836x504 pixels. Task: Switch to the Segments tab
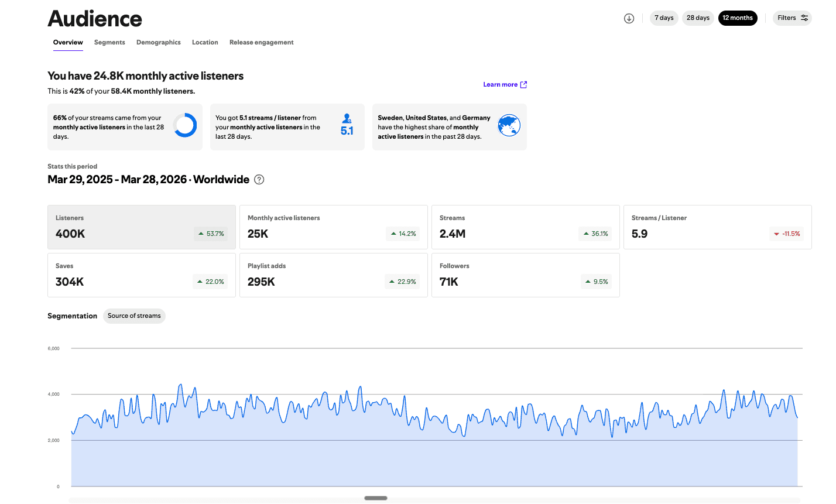tap(109, 43)
